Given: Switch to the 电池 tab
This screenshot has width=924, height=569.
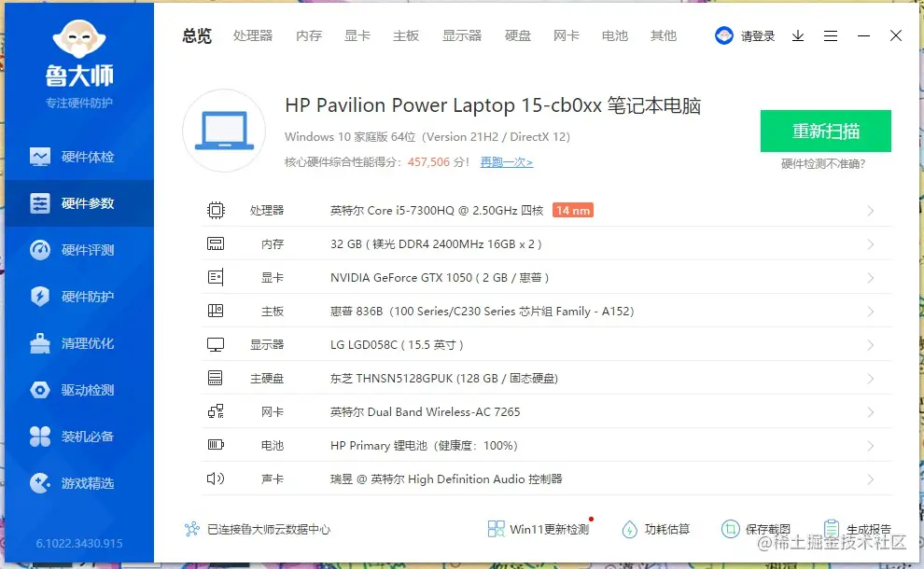Looking at the screenshot, I should (615, 36).
